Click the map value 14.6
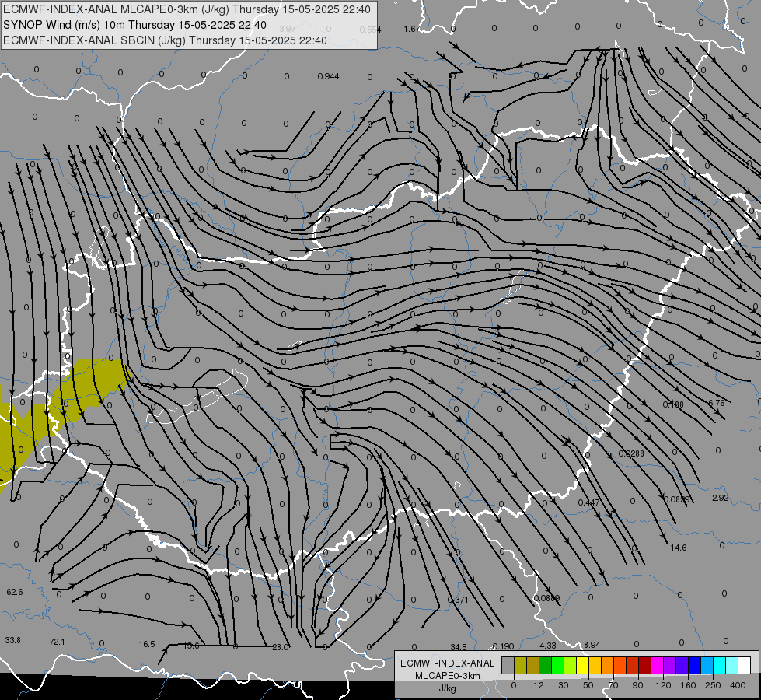 click(679, 548)
